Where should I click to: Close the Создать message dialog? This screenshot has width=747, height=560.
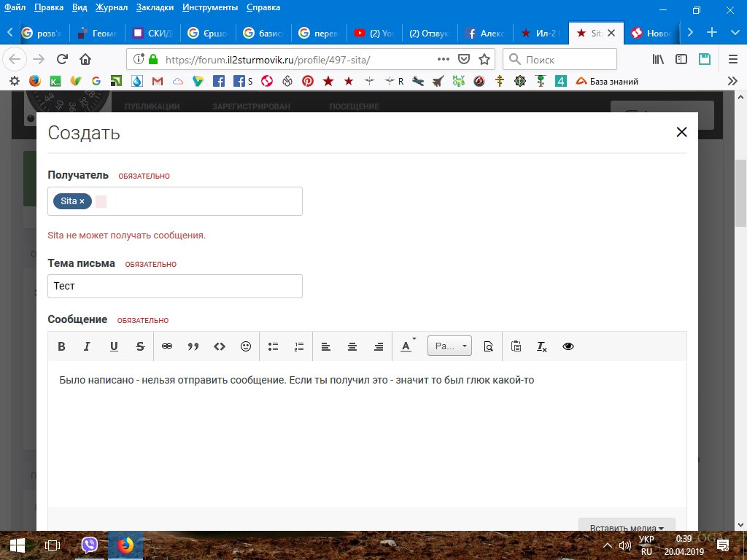[682, 132]
